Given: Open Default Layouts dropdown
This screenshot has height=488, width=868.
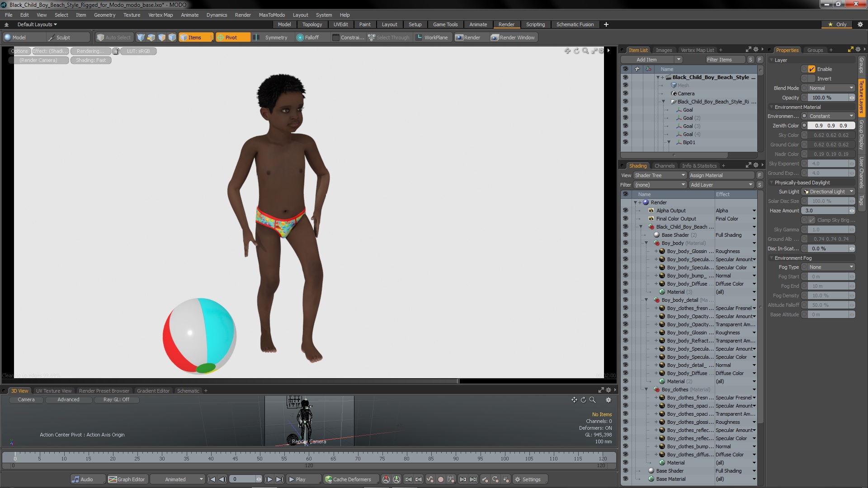Looking at the screenshot, I should 37,24.
